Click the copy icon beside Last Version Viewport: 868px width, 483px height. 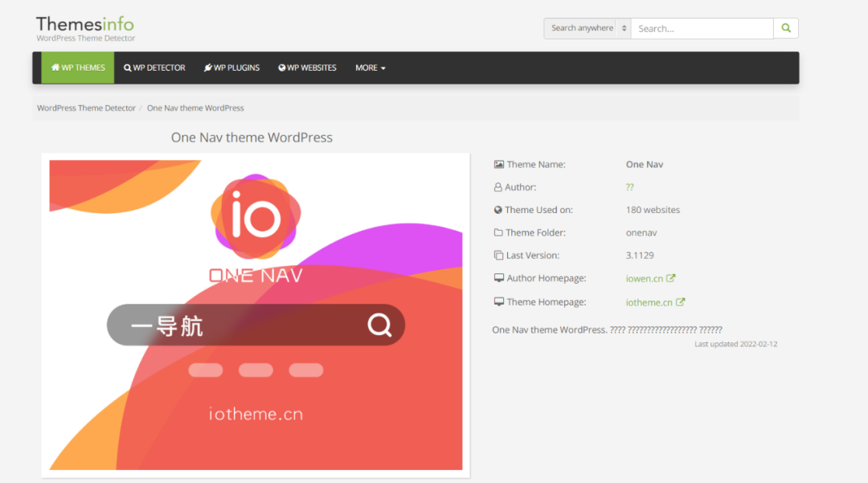click(x=498, y=255)
